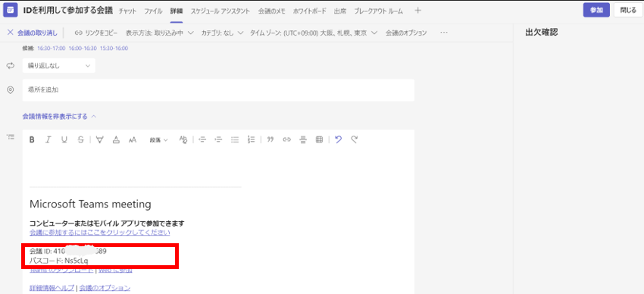Undo last edit
This screenshot has height=294, width=644.
point(338,139)
